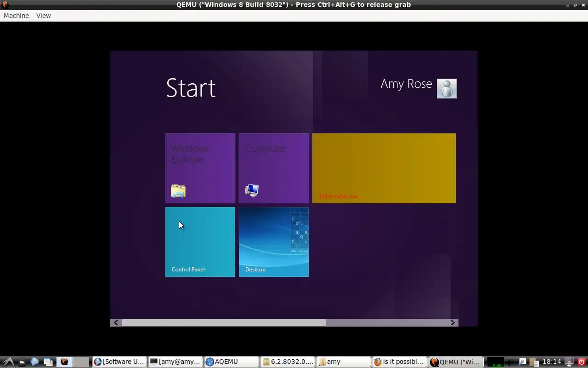
Task: Open the LXDE start menu icon in panel
Action: point(9,362)
